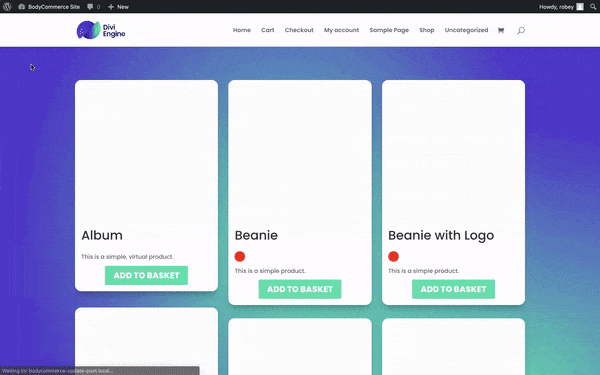Image resolution: width=600 pixels, height=375 pixels.
Task: Open the Album product title
Action: [x=102, y=235]
